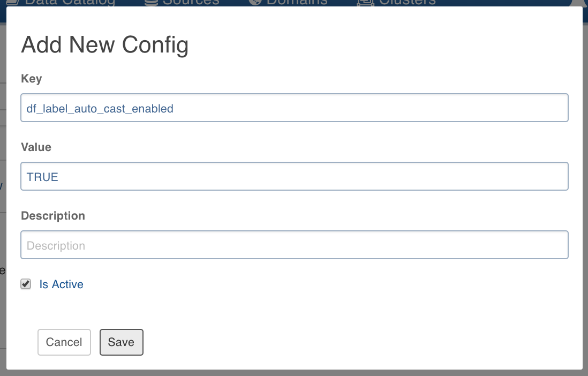Open the Data Catalog menu item
This screenshot has height=376, width=588.
70,3
